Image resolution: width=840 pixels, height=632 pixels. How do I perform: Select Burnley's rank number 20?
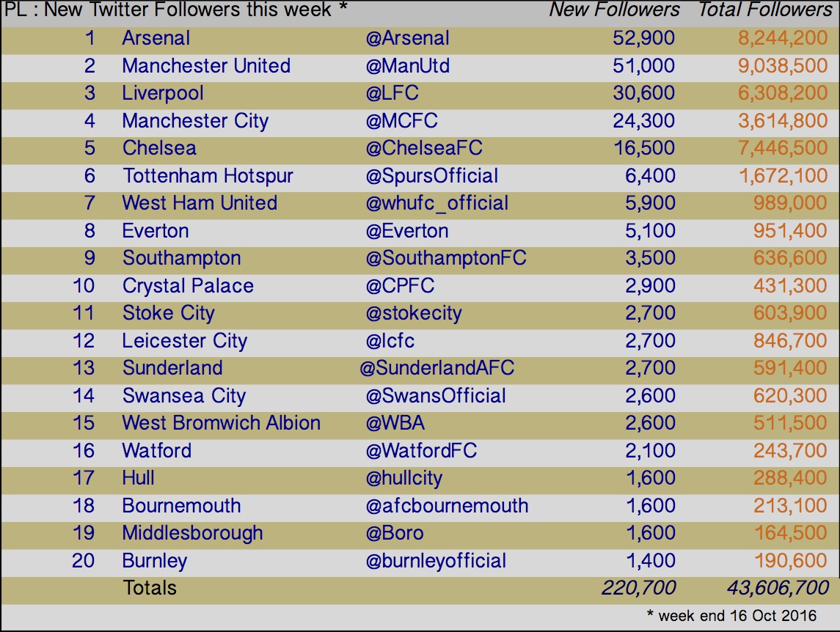[83, 561]
